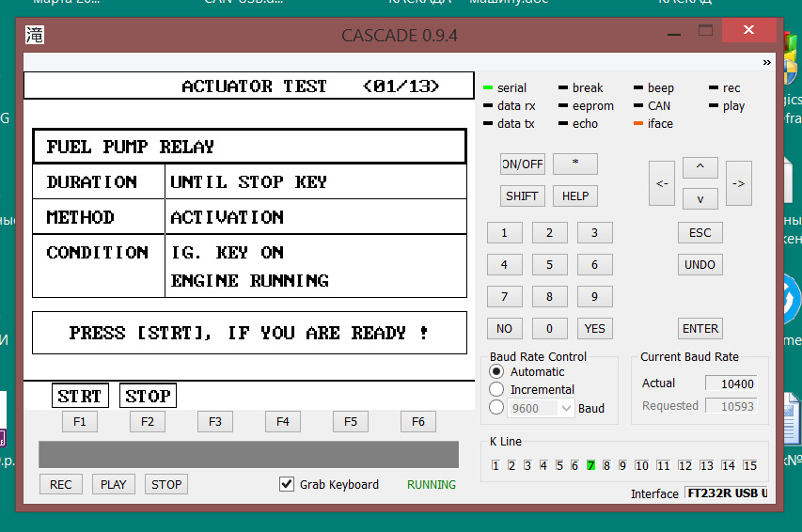This screenshot has height=532, width=802.
Task: Click the F5 function key button
Action: tap(351, 422)
